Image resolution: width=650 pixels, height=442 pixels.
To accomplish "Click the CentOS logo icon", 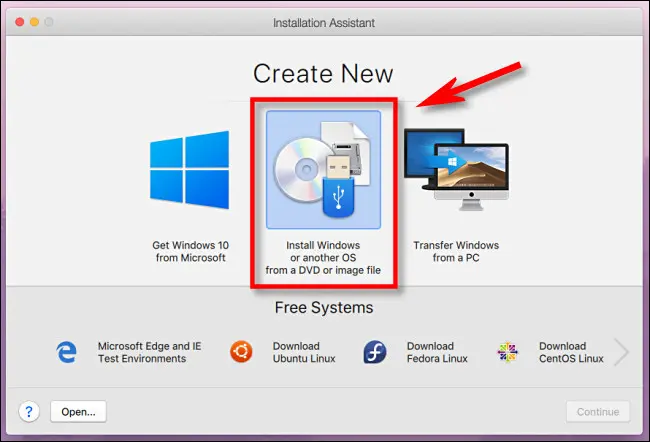I will pos(507,352).
